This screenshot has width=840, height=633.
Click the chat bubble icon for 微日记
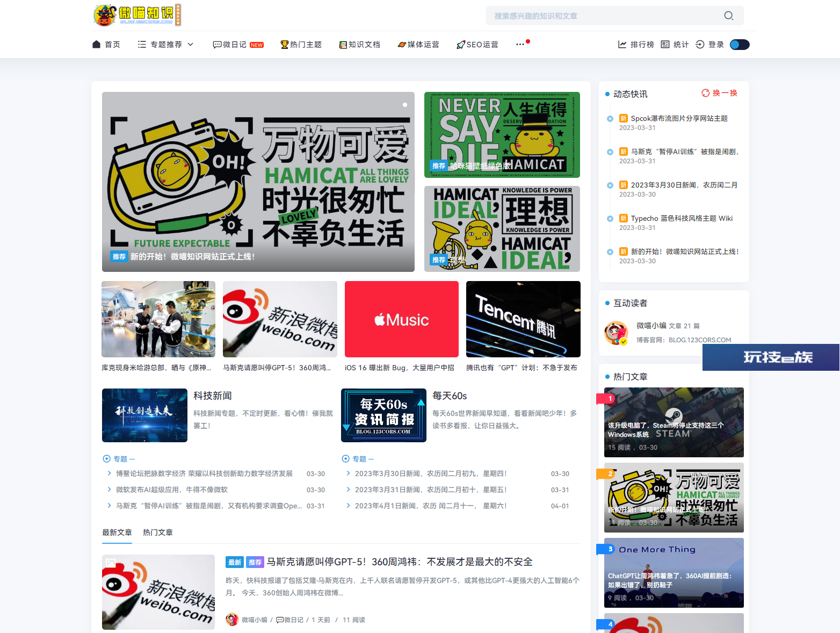[217, 45]
